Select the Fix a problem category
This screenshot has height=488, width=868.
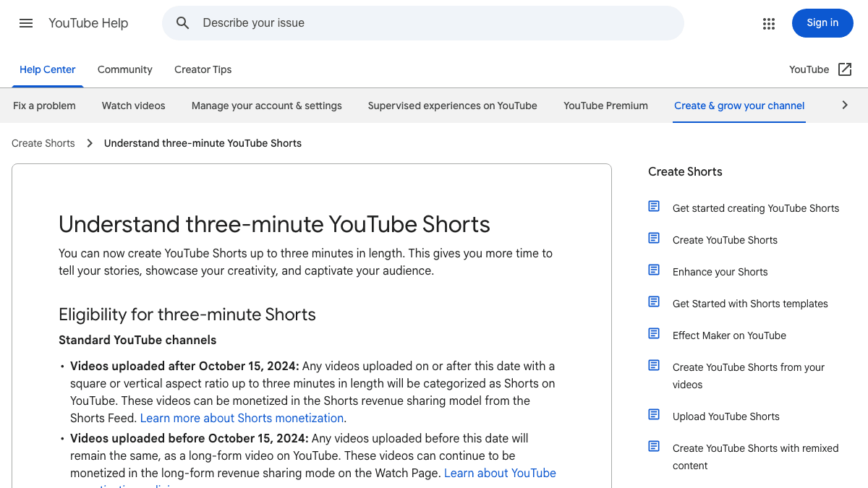(x=44, y=106)
